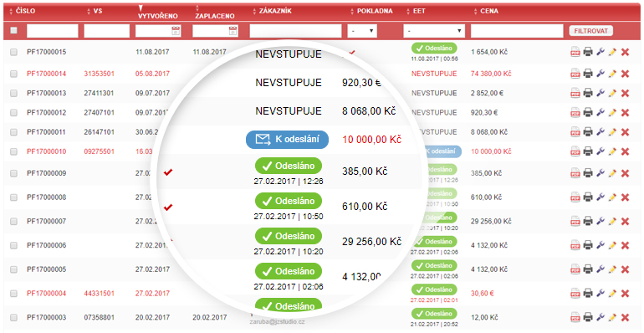The height and width of the screenshot is (333, 644).
Task: Click VS number 31353501
Action: pyautogui.click(x=99, y=74)
